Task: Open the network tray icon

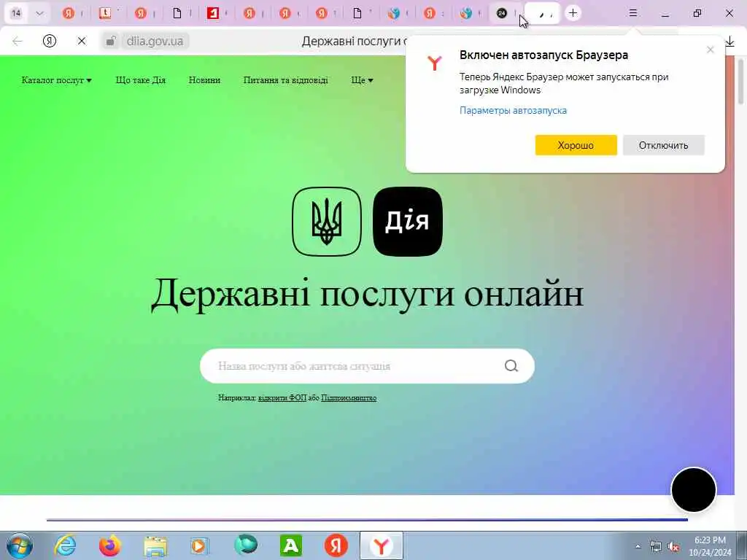Action: point(656,546)
